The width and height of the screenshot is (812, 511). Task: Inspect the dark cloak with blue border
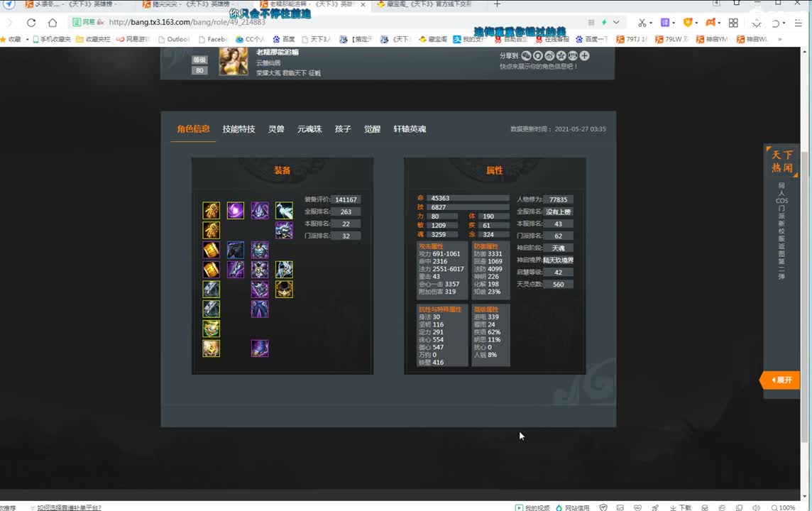pyautogui.click(x=236, y=250)
